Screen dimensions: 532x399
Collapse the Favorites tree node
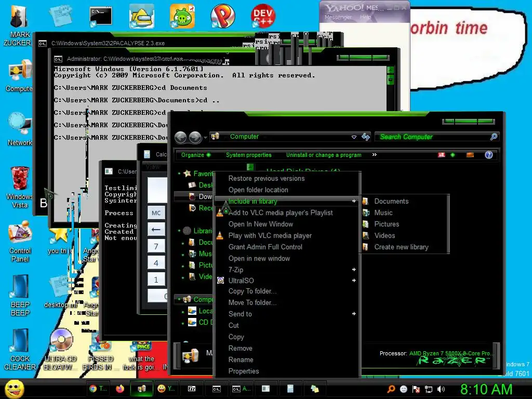179,174
